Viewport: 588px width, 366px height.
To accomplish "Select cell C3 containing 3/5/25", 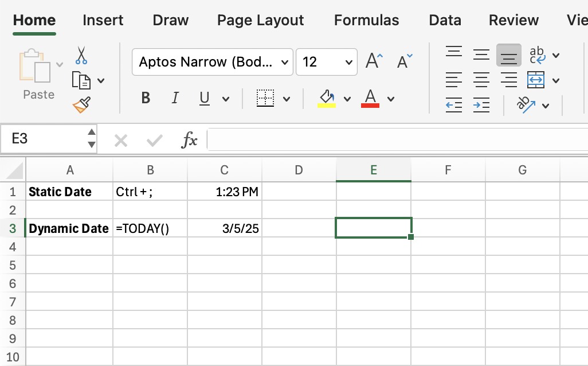I will click(224, 228).
